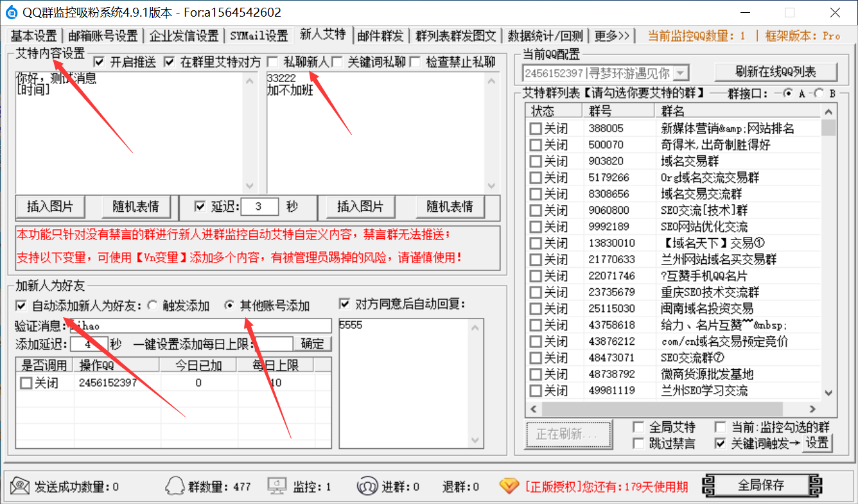Click the 确定 button for daily limit

click(313, 343)
